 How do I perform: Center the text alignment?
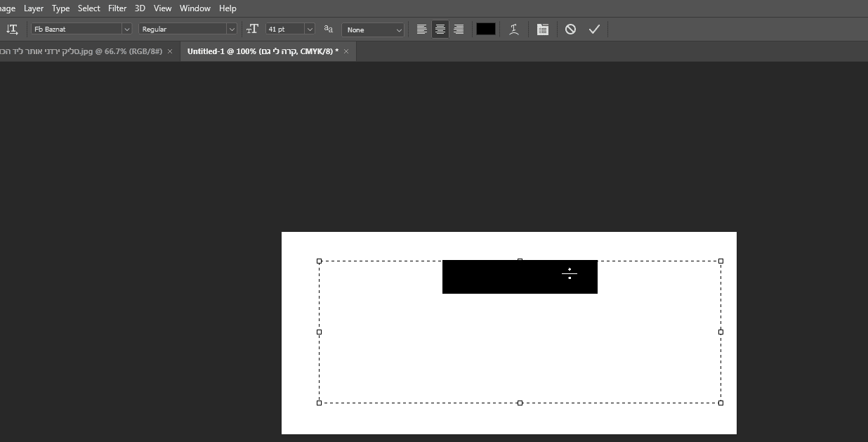click(440, 29)
